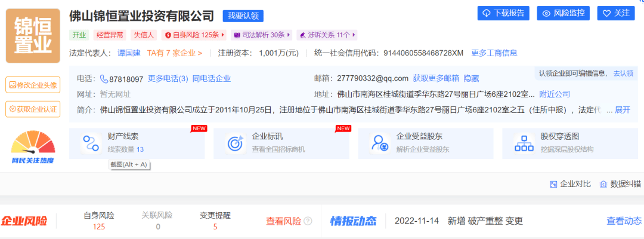Expand the 涉诉关系 11个 tag
Image resolution: width=644 pixels, height=239 pixels.
(327, 35)
